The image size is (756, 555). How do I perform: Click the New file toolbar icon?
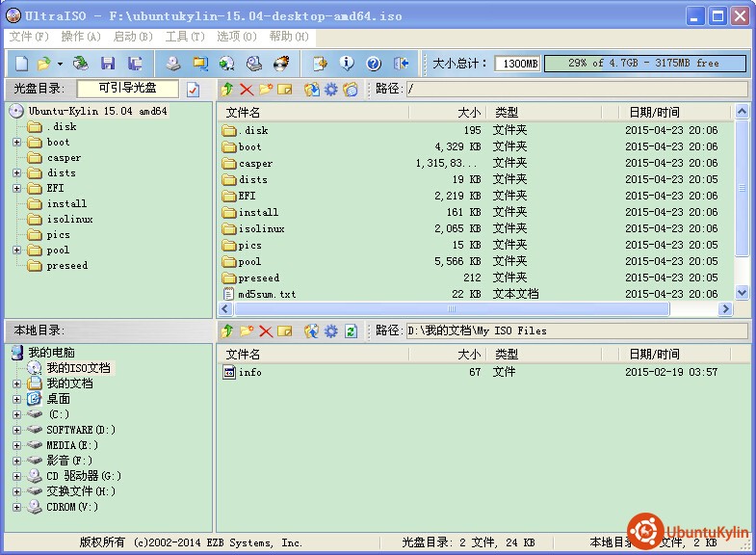pyautogui.click(x=22, y=64)
